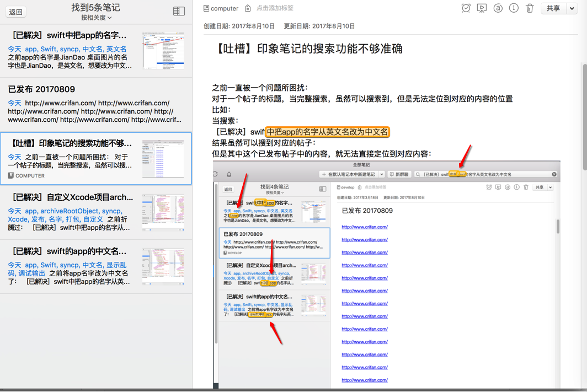The image size is (587, 392).
Task: Open annotation with the circled a icon
Action: click(498, 8)
